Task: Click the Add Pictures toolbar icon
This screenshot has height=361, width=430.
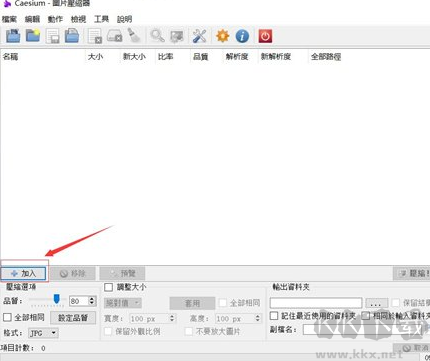Action: point(13,36)
